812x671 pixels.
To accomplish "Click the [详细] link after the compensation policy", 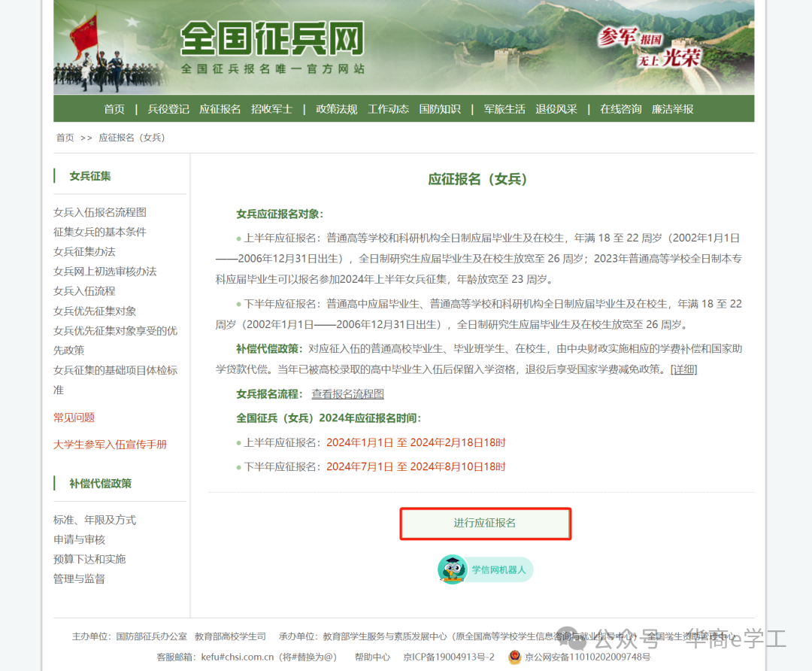I will pos(683,369).
